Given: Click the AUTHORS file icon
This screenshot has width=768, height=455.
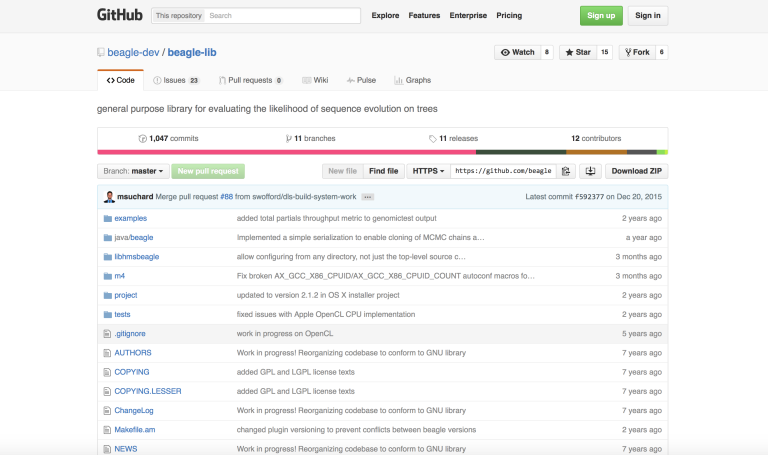Looking at the screenshot, I should click(107, 353).
